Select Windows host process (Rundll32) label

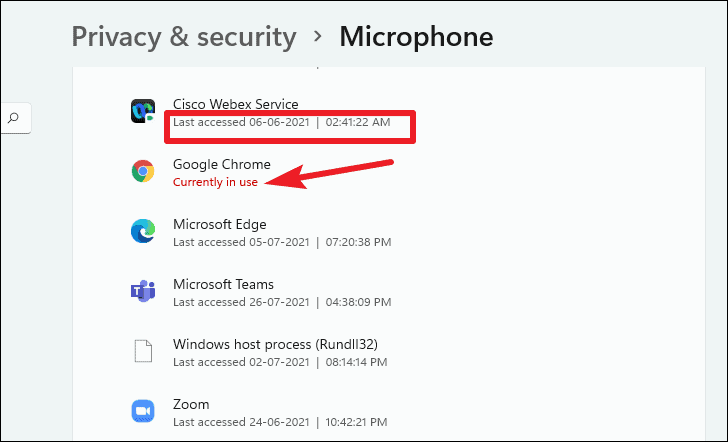coord(275,344)
